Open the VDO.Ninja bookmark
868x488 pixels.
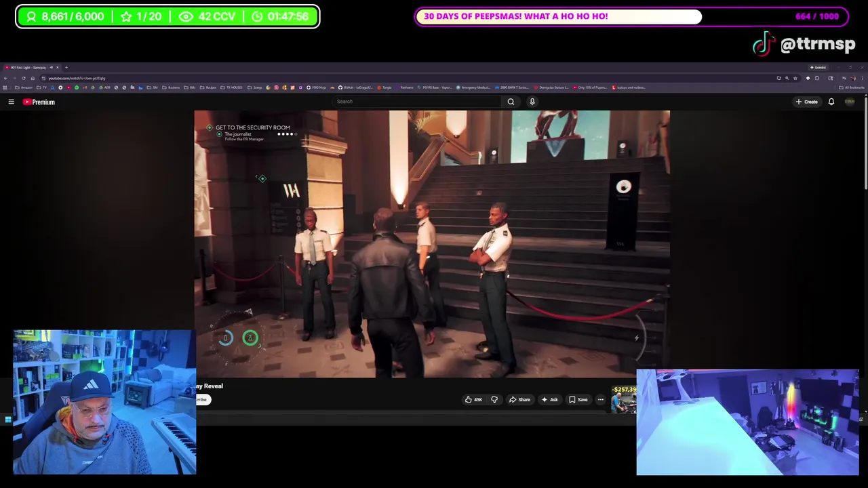click(x=317, y=87)
